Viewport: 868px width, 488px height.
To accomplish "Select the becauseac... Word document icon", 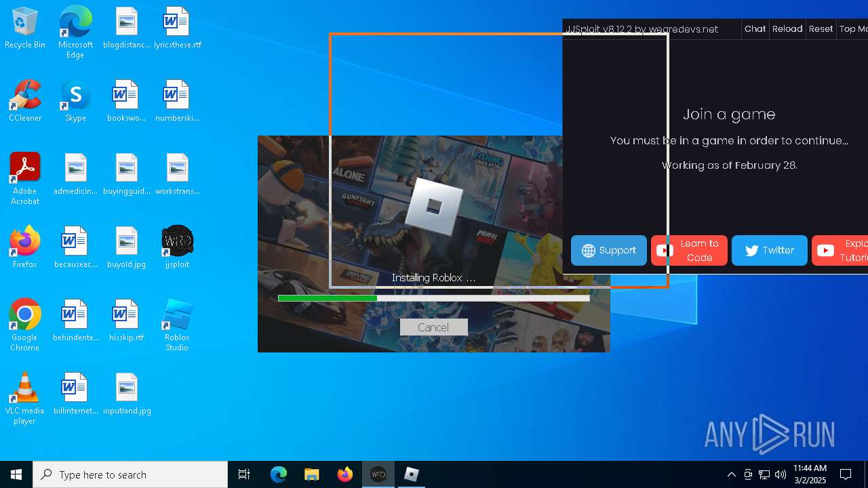I will 75,248.
